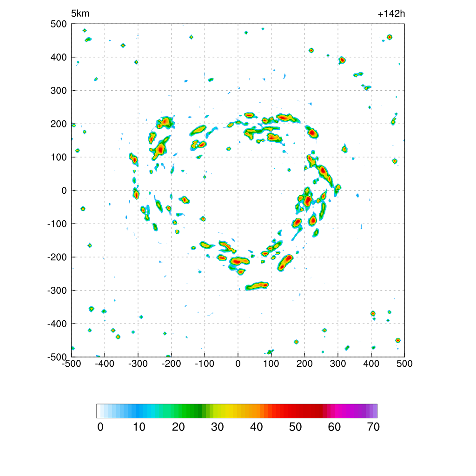476x476 pixels.
Task: Click the colorbar label '50'
Action: click(x=295, y=427)
